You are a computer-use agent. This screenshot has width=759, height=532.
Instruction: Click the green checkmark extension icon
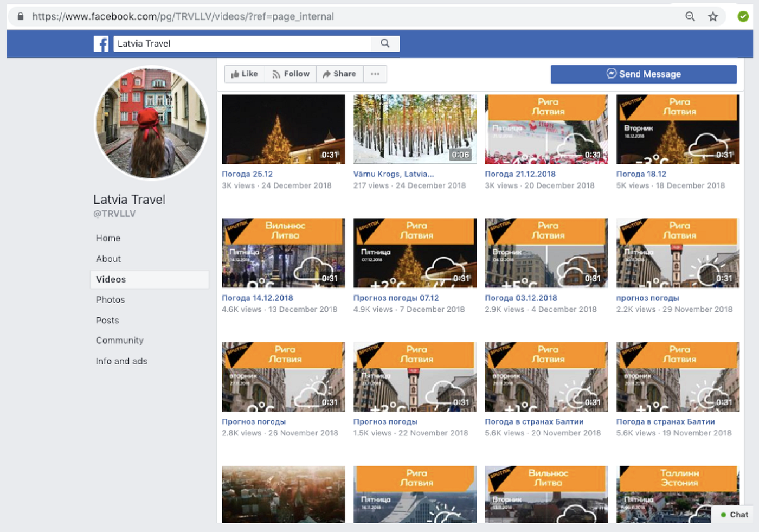[743, 16]
